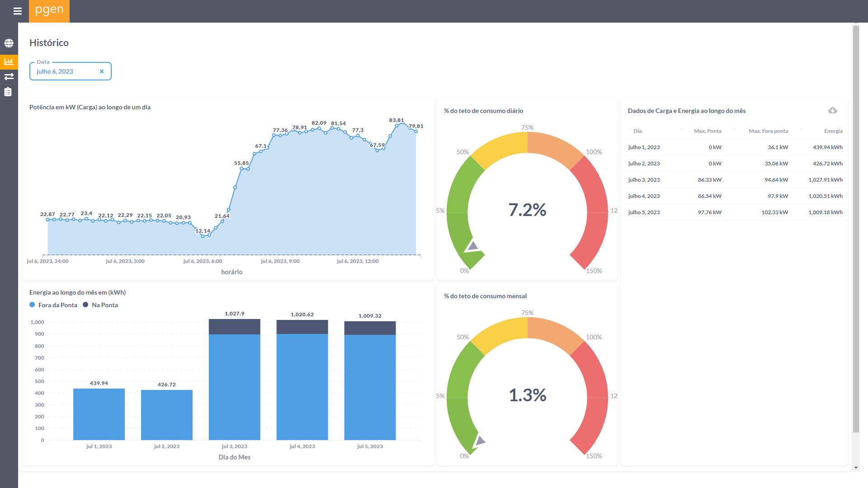This screenshot has height=488, width=868.
Task: Click the daily consumption gauge needle
Action: (x=472, y=247)
